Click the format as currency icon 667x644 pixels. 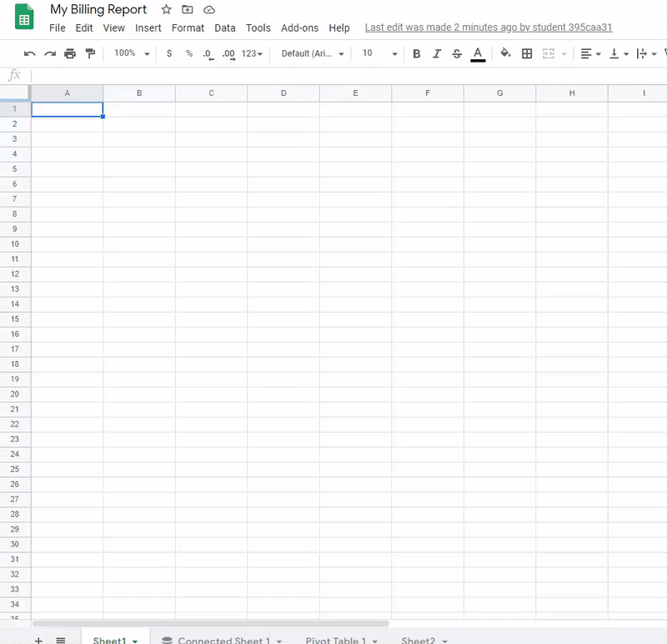click(169, 53)
